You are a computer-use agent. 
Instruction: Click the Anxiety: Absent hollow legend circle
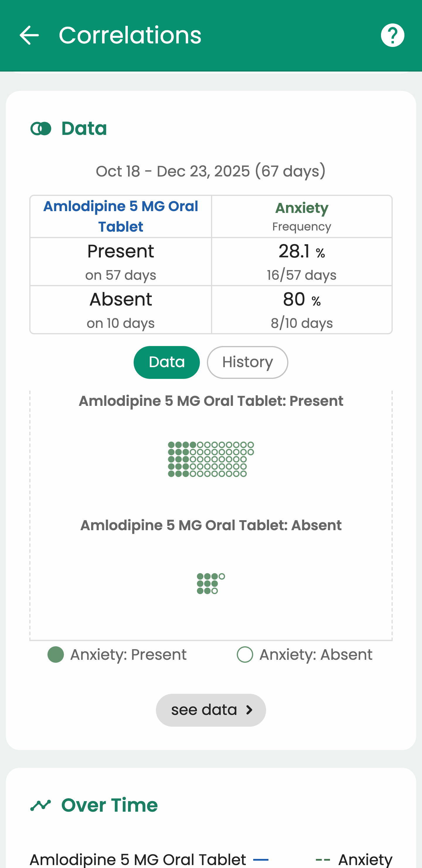(245, 655)
